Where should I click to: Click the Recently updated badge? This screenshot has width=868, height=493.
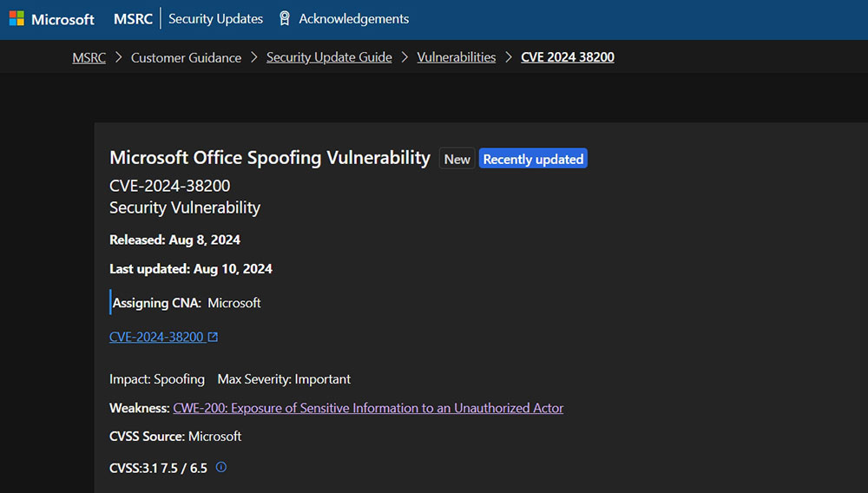point(533,159)
